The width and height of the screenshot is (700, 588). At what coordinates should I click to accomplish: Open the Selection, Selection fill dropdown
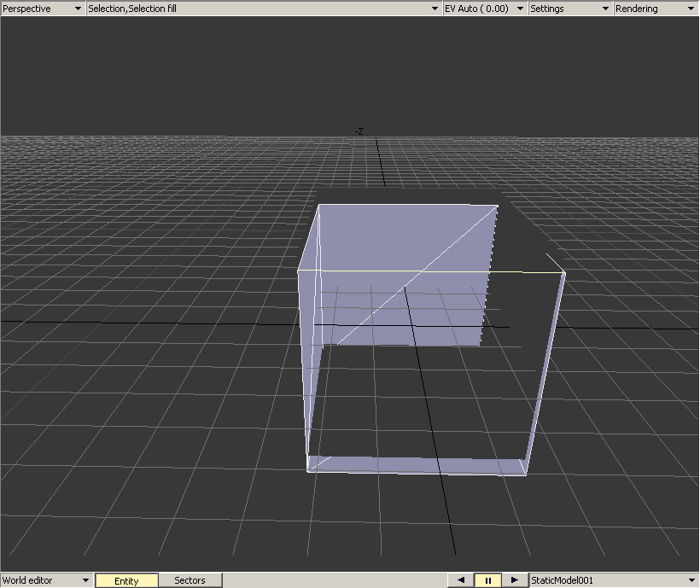tap(264, 9)
